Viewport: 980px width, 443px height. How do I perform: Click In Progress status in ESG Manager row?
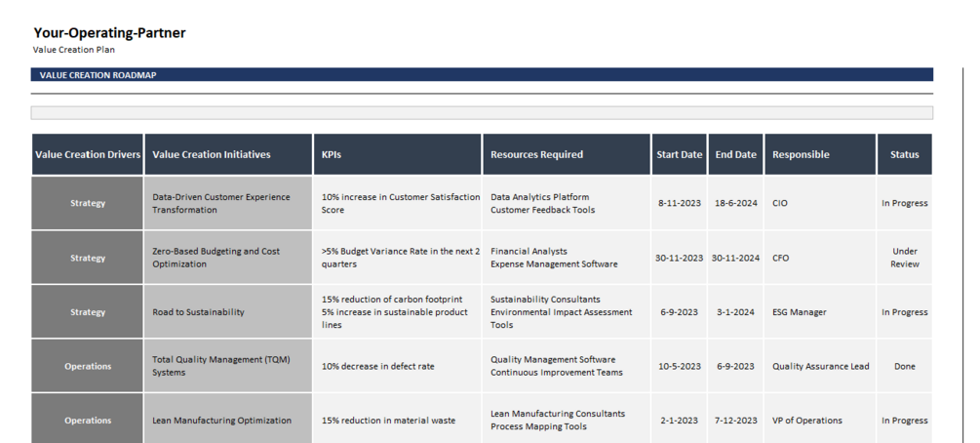904,311
